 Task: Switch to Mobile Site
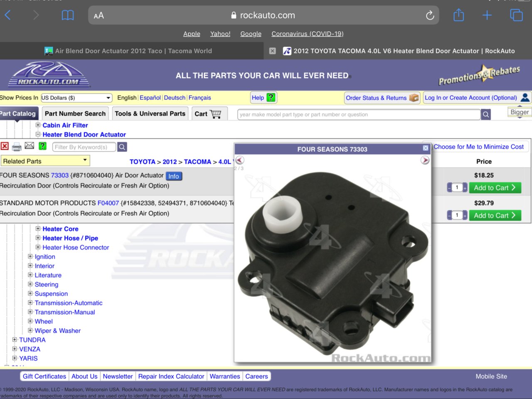[491, 376]
